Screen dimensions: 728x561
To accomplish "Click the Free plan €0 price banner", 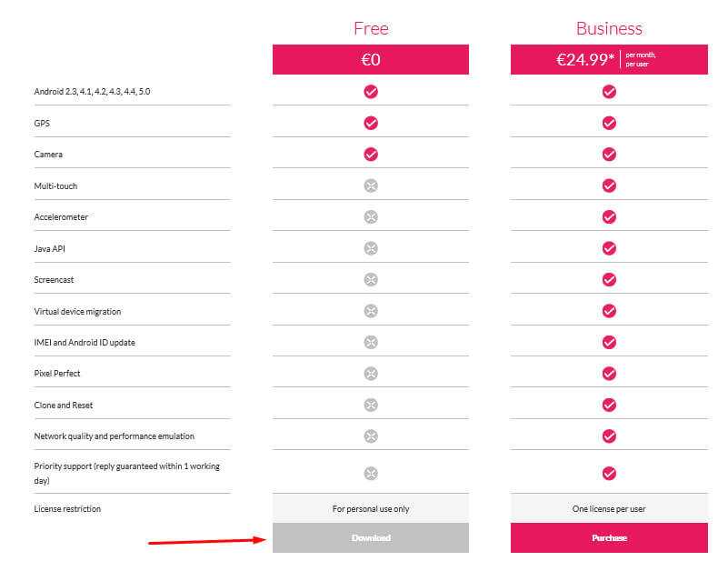I will (371, 60).
